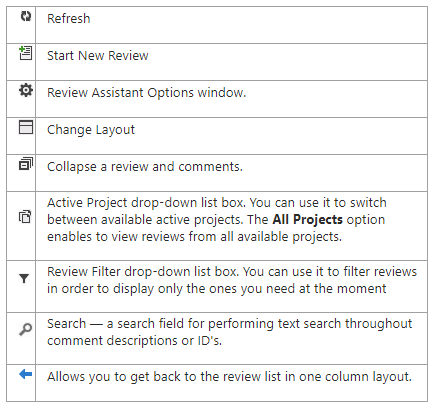Click the Start New Review icon
This screenshot has width=439, height=409.
click(25, 53)
